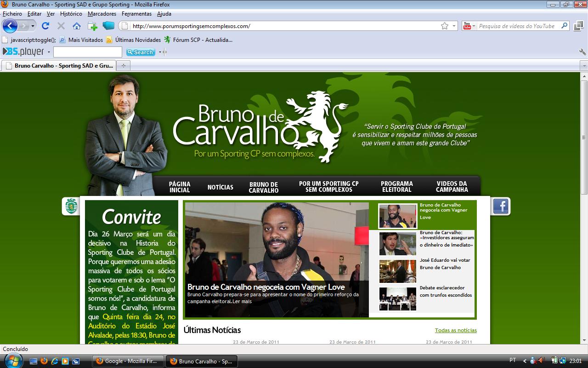This screenshot has height=368, width=588.
Task: Open the Marcadores menu
Action: coord(102,14)
